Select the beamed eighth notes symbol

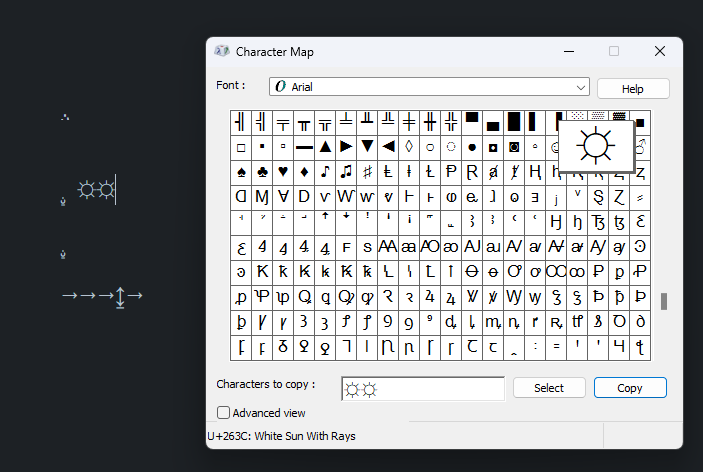(x=346, y=171)
